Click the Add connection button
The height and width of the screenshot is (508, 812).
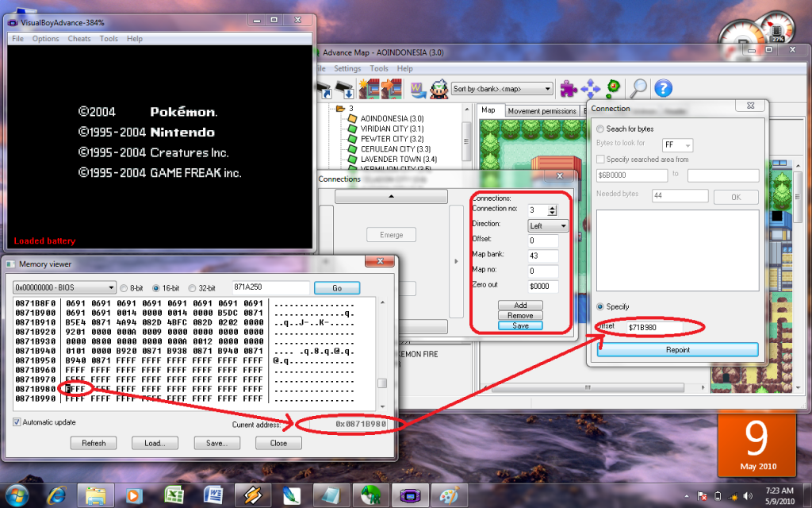[x=520, y=306]
